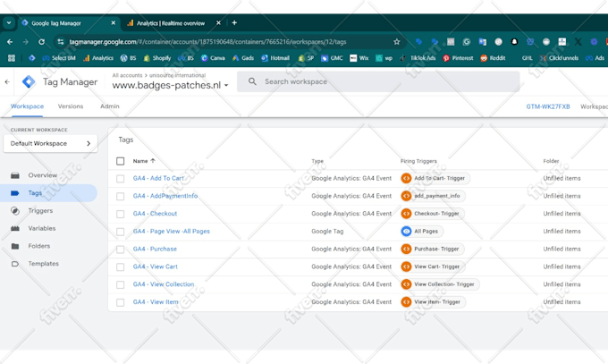Open a new browser tab

click(234, 23)
